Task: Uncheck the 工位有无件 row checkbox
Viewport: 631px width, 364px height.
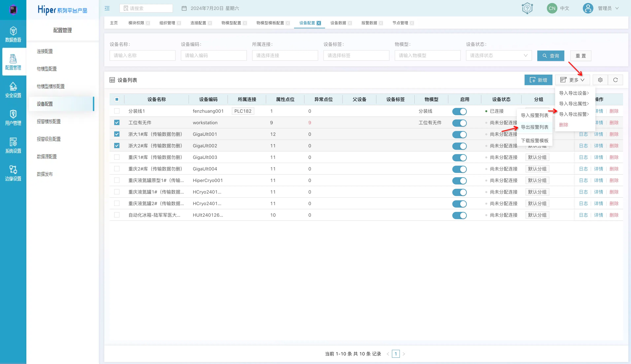Action: 117,122
